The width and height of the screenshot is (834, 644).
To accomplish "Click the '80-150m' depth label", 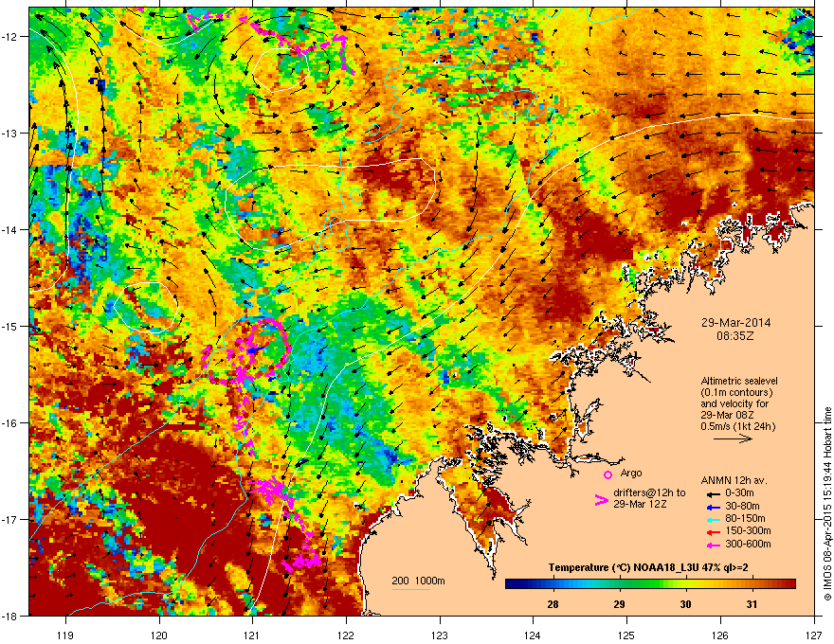I will [745, 518].
